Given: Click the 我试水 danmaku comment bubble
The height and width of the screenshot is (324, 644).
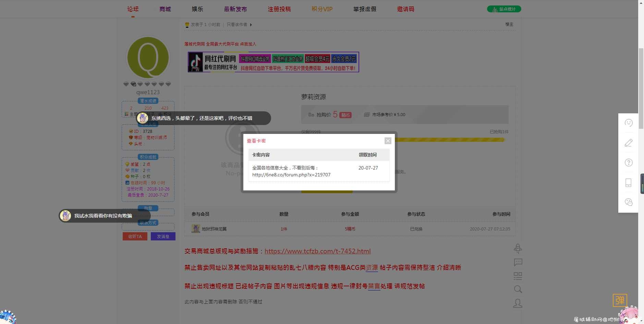Looking at the screenshot, I should (105, 216).
